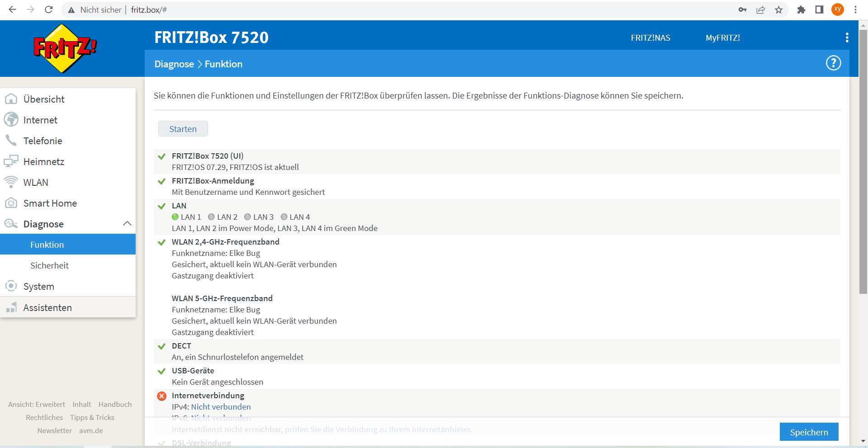This screenshot has width=868, height=448.
Task: Open the Tipps & Tricks link
Action: 92,418
